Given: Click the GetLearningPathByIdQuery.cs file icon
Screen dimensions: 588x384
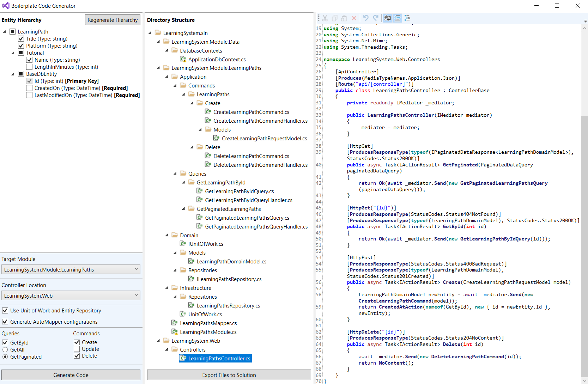Looking at the screenshot, I should (x=199, y=191).
